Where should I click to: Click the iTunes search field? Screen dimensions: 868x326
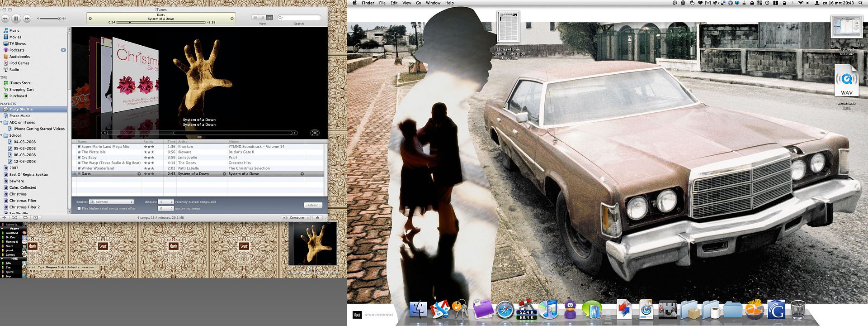click(299, 18)
